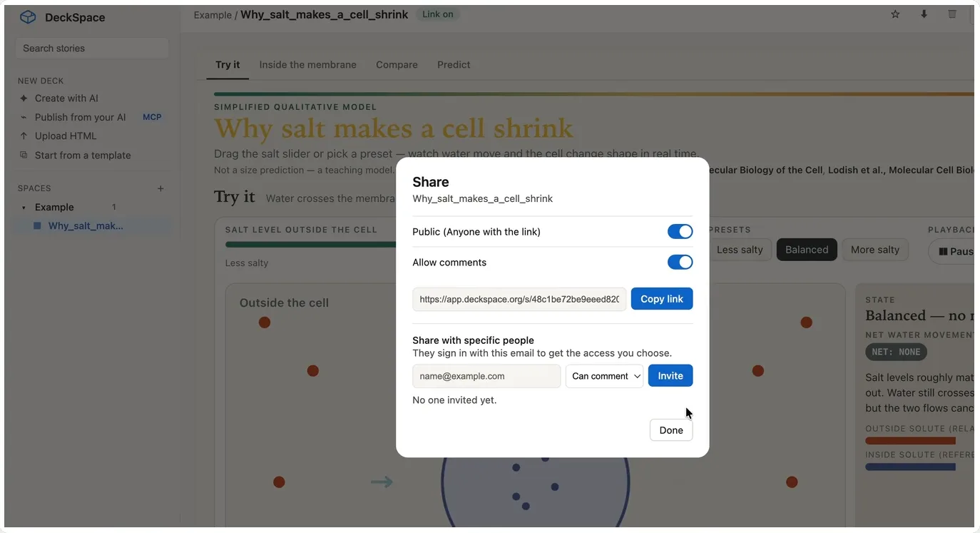980x533 pixels.
Task: Collapse the Example space tree
Action: (x=24, y=208)
